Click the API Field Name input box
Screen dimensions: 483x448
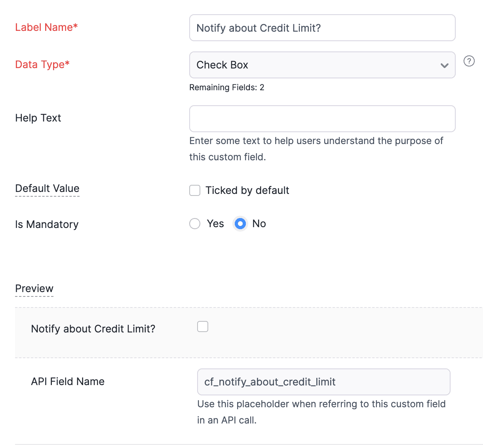pyautogui.click(x=323, y=382)
